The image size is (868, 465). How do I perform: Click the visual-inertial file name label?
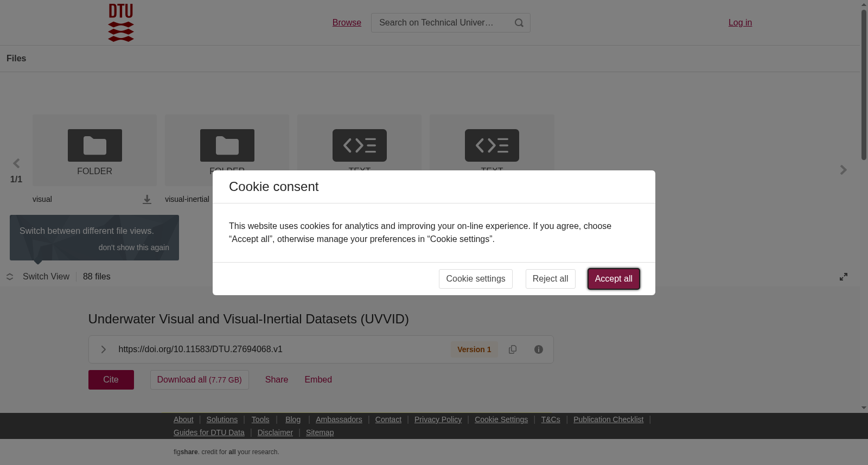pos(187,199)
